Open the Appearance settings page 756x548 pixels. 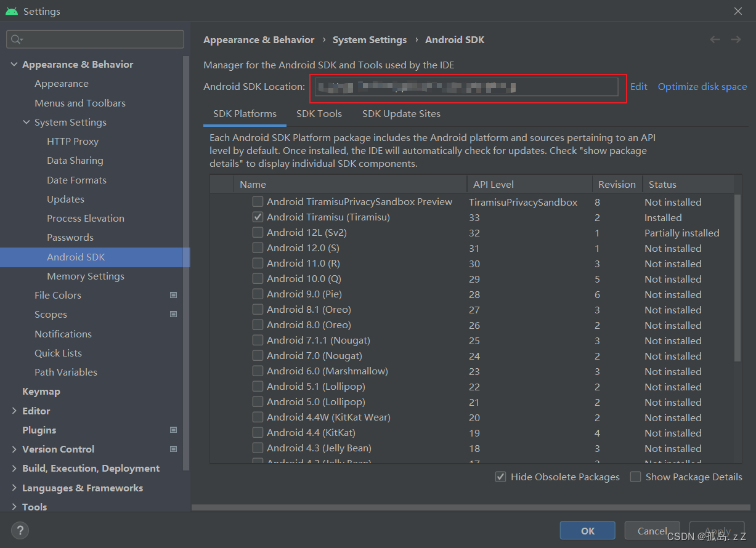pos(62,84)
